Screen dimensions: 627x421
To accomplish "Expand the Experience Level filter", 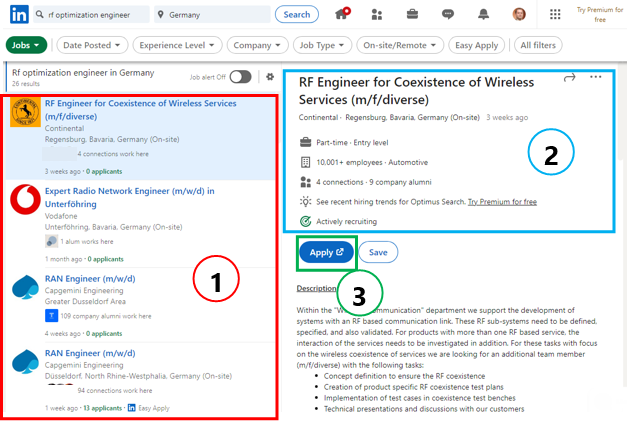I will 177,45.
